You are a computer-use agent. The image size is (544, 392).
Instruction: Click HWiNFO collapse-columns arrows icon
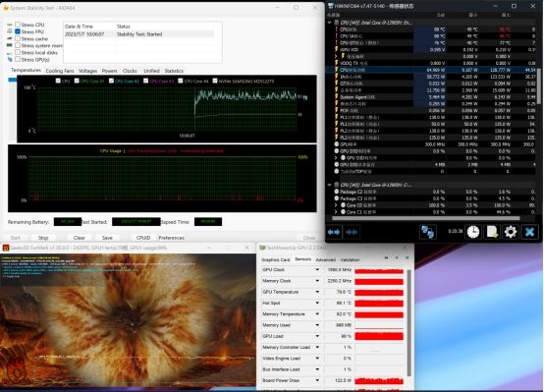point(352,232)
